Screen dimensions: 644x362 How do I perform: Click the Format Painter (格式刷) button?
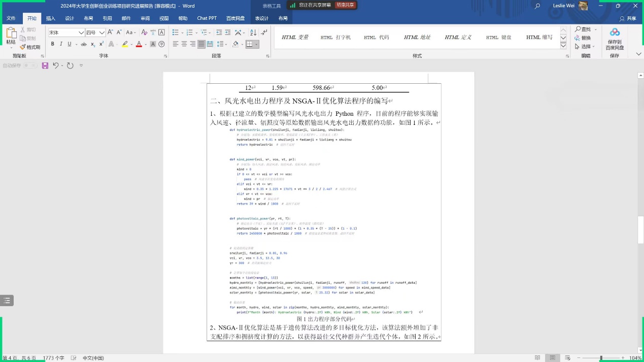pos(30,47)
